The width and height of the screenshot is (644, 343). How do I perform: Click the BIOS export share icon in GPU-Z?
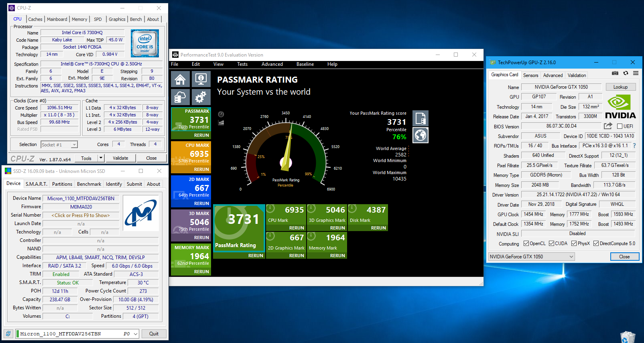coord(608,126)
